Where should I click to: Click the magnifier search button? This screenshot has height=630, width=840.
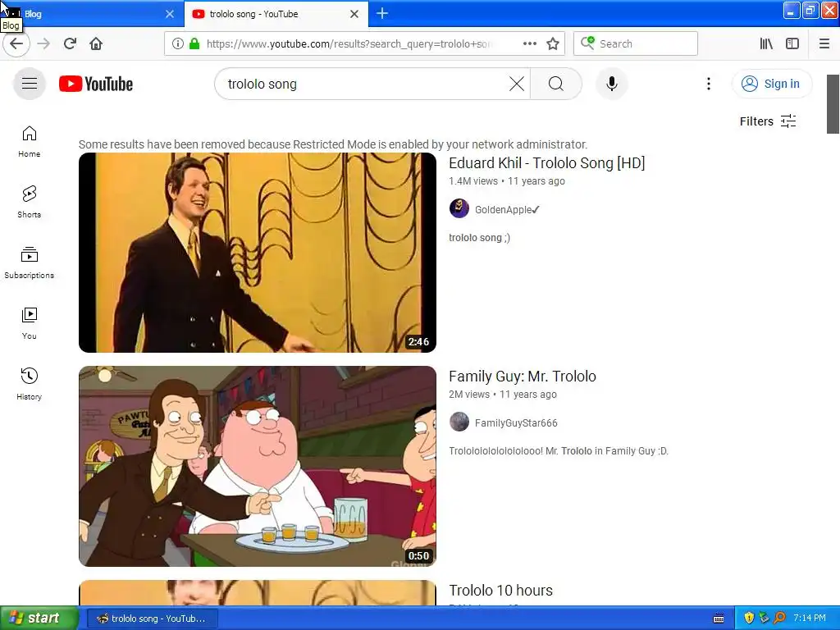pyautogui.click(x=556, y=84)
